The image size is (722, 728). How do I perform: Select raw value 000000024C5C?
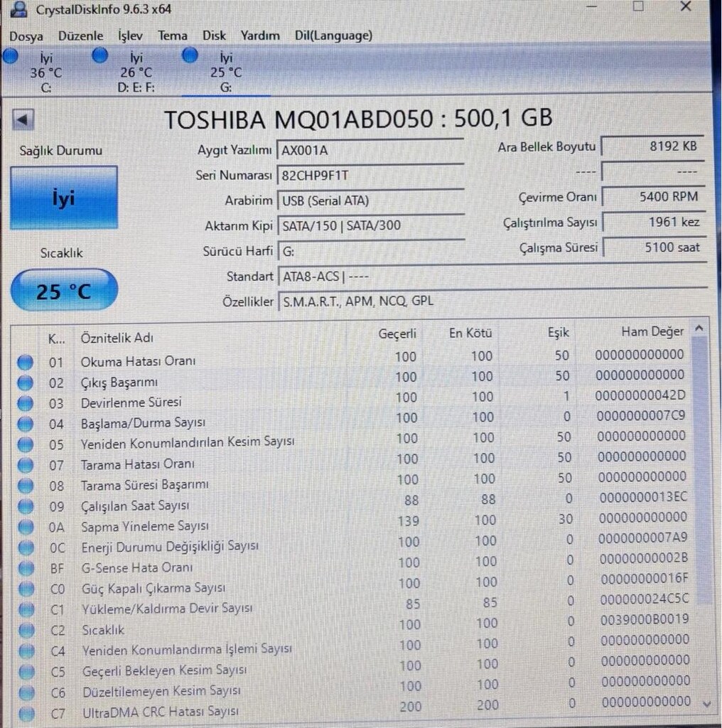(645, 599)
